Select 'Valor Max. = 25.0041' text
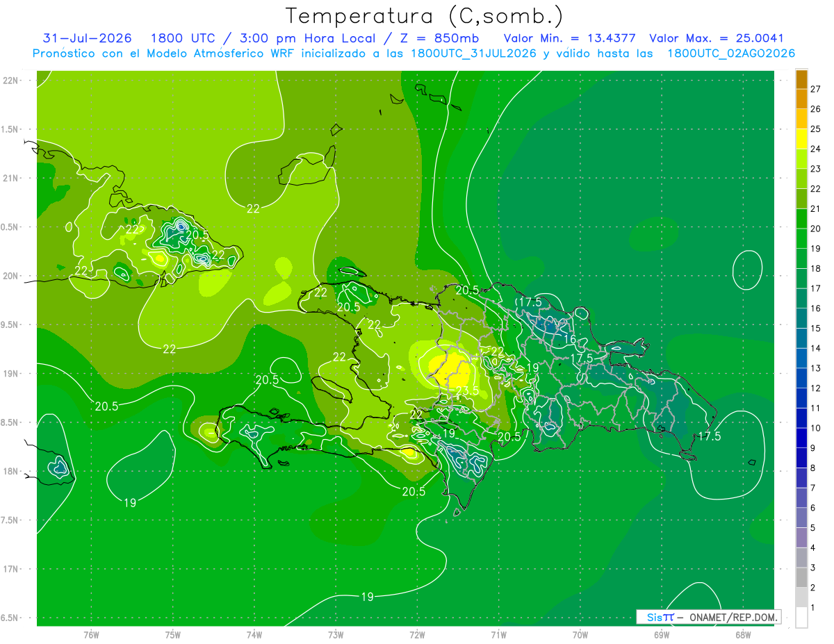Viewport: 834px width, 644px height. (717, 38)
